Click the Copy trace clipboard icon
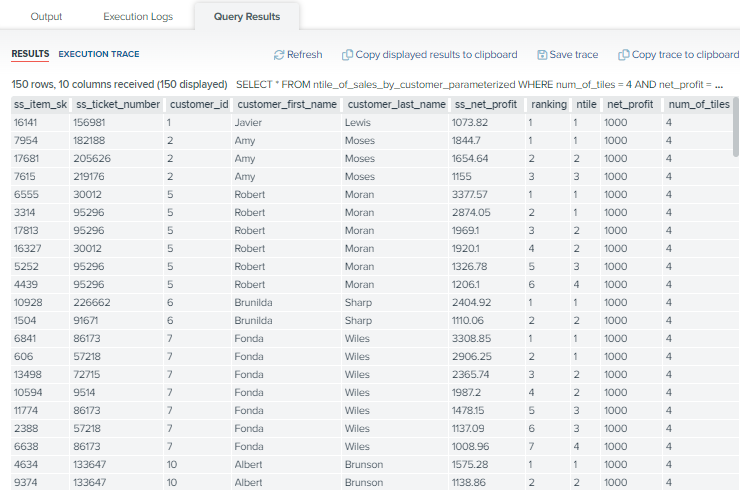This screenshot has width=740, height=490. click(623, 55)
